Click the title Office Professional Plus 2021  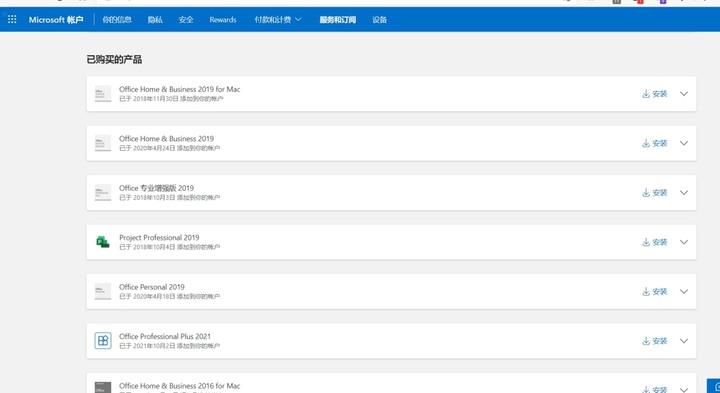(x=165, y=337)
